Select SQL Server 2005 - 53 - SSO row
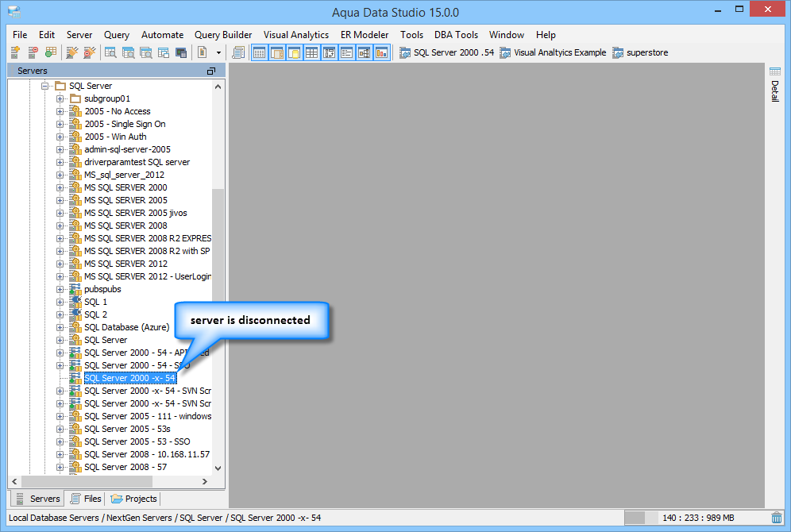The image size is (791, 532). 137,441
